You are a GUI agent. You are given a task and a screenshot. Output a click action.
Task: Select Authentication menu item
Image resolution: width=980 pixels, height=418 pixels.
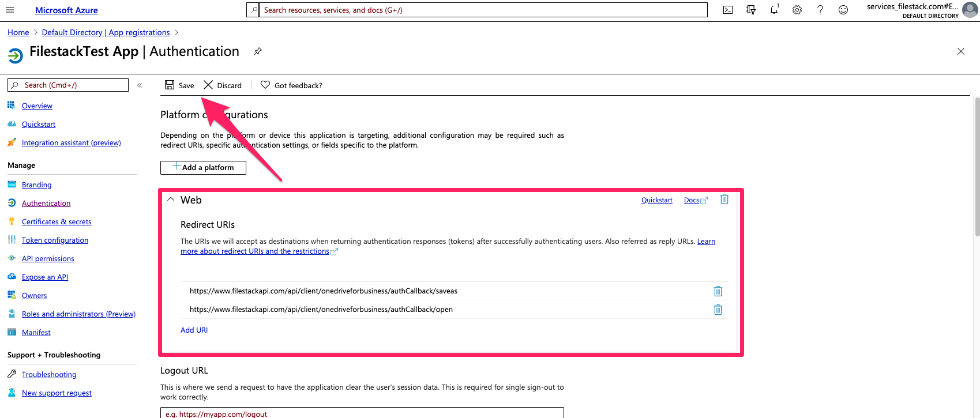tap(46, 204)
